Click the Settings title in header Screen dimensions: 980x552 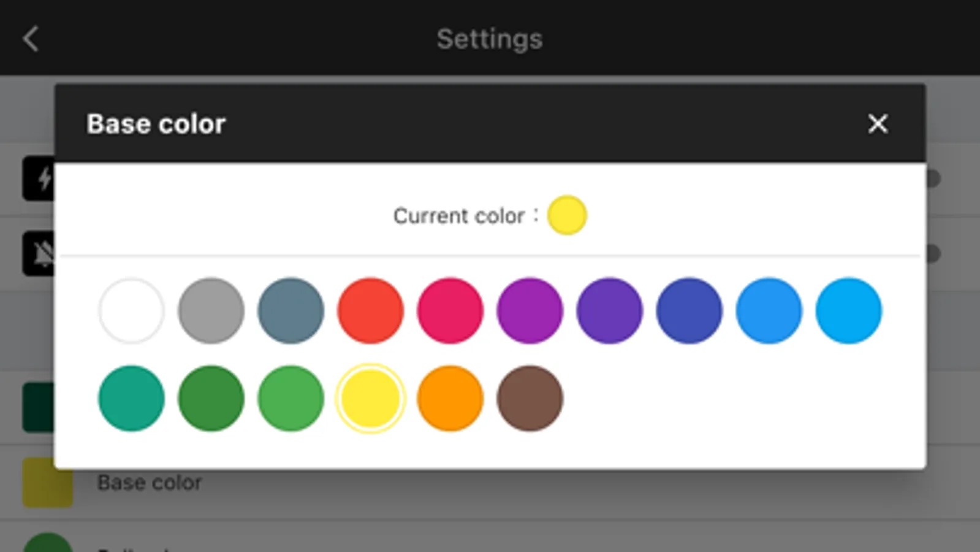(489, 39)
